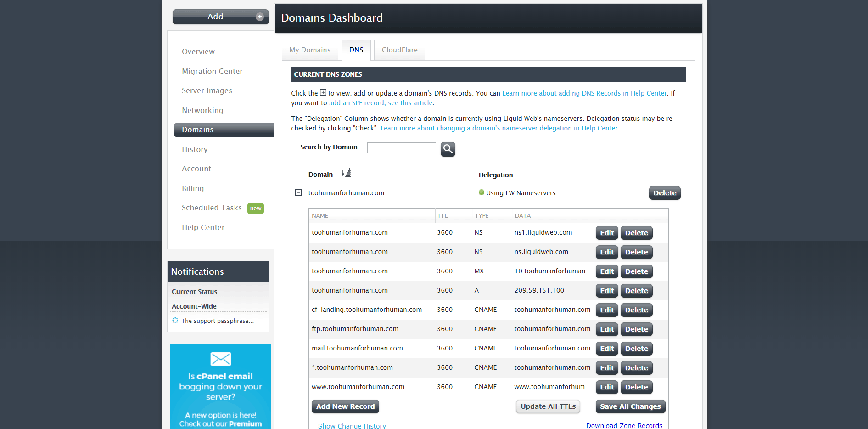Delete the mail CNAME record
This screenshot has width=868, height=429.
tap(636, 349)
